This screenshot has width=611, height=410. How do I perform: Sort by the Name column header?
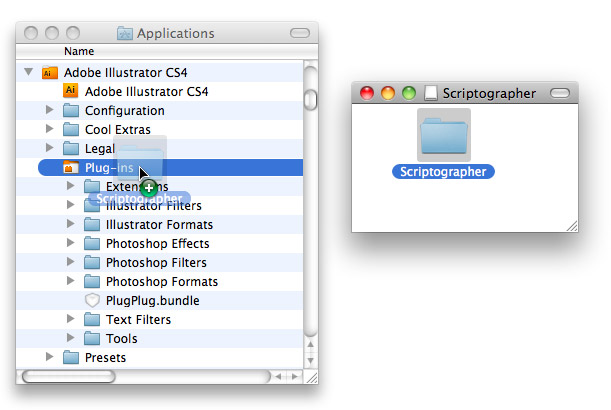pyautogui.click(x=79, y=51)
